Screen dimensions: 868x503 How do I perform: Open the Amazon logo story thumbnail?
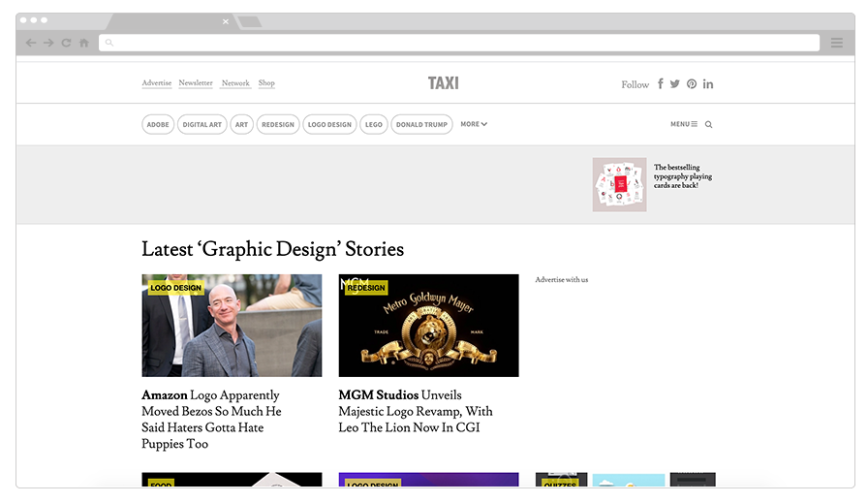pyautogui.click(x=232, y=326)
